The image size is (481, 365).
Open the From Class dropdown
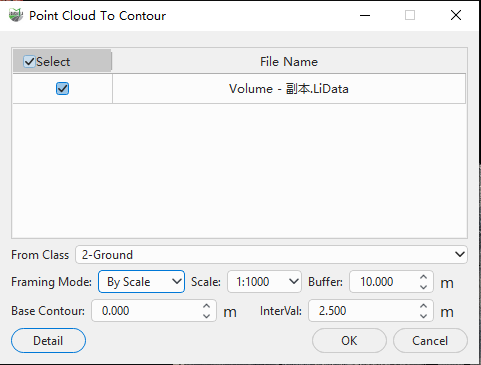click(x=271, y=255)
